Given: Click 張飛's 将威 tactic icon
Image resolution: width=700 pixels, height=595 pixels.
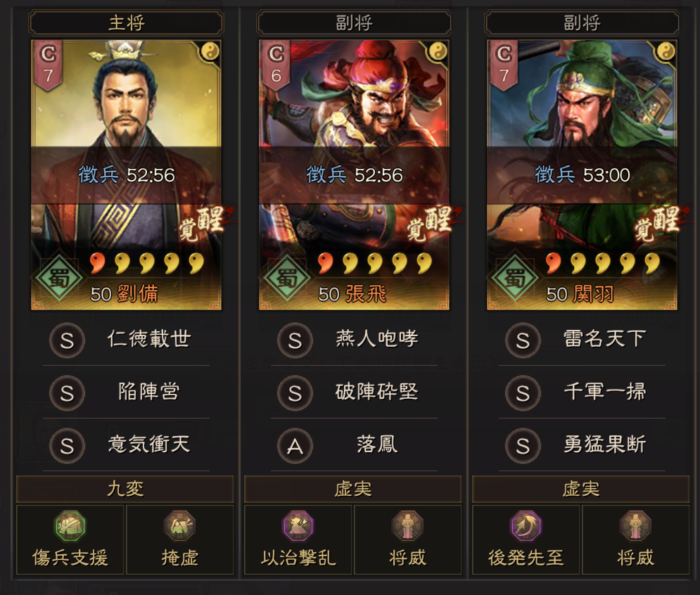Looking at the screenshot, I should [407, 526].
